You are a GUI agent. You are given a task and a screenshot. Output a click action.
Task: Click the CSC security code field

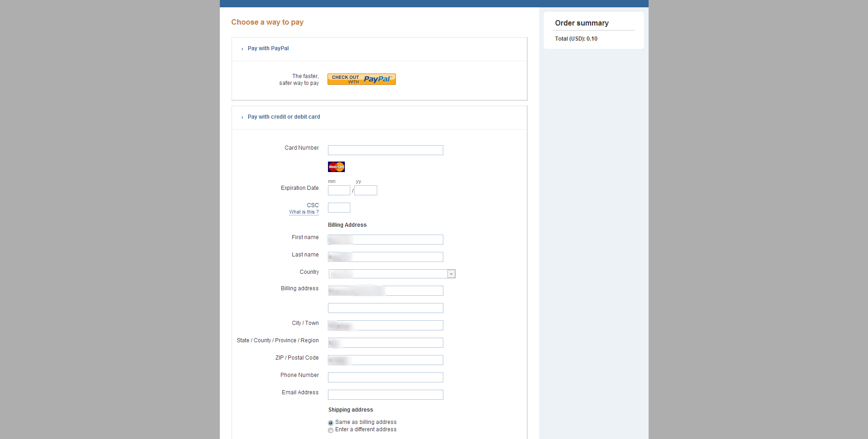(x=339, y=208)
